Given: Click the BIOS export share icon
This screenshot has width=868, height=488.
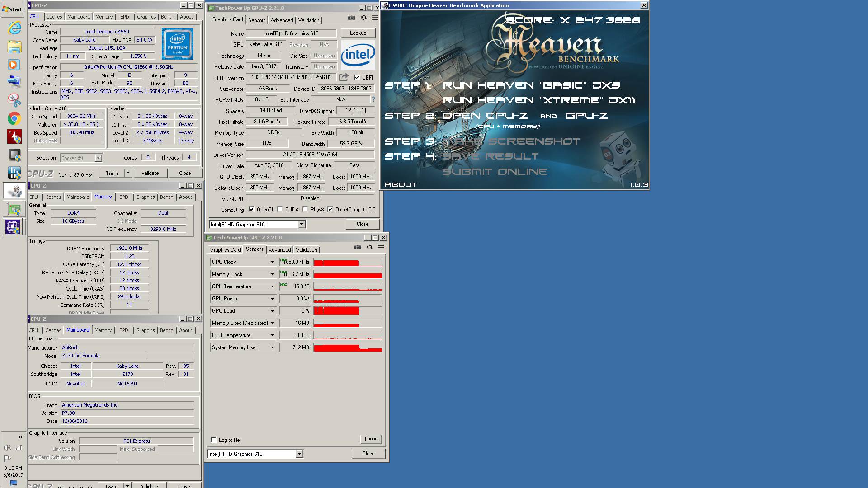Looking at the screenshot, I should tap(344, 77).
